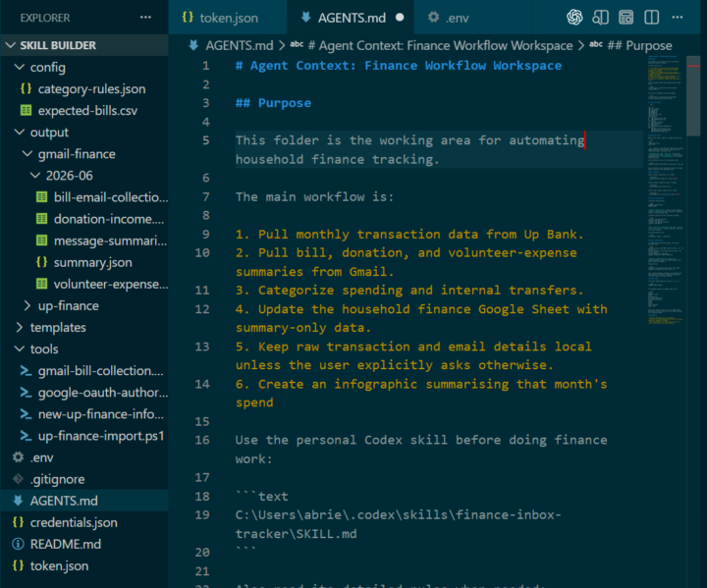Viewport: 707px width, 588px height.
Task: Click the heading 'Agent Context: Finance Workflow Workspace'
Action: point(406,66)
